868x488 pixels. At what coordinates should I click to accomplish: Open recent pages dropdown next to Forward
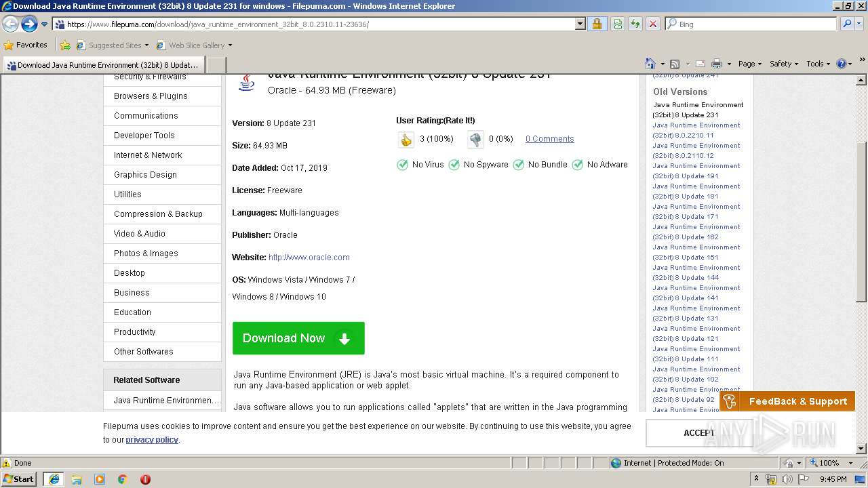[x=45, y=24]
